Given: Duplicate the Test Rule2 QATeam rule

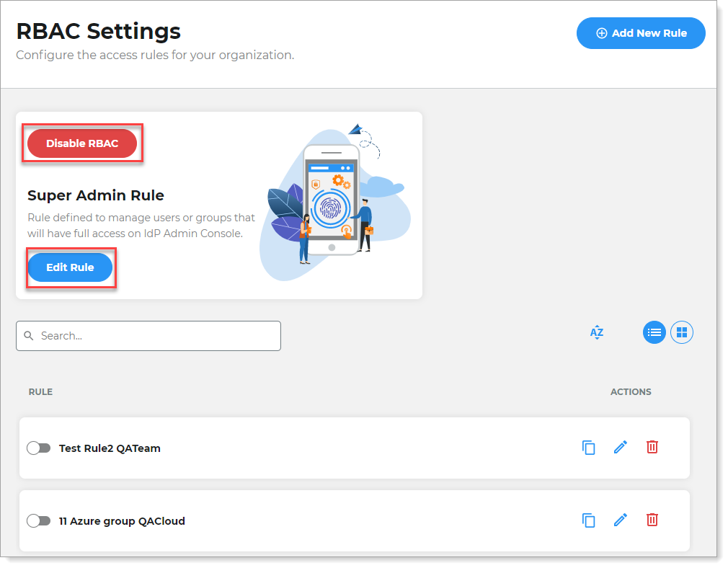Looking at the screenshot, I should [589, 448].
